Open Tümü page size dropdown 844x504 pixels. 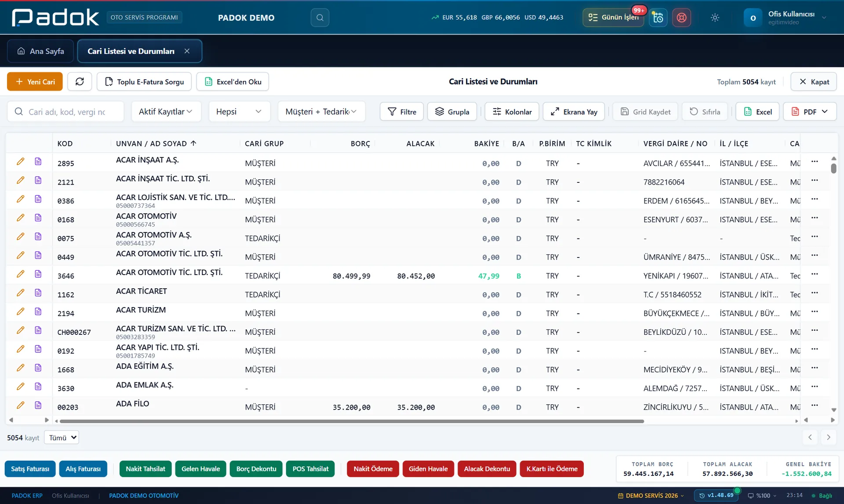pyautogui.click(x=62, y=438)
